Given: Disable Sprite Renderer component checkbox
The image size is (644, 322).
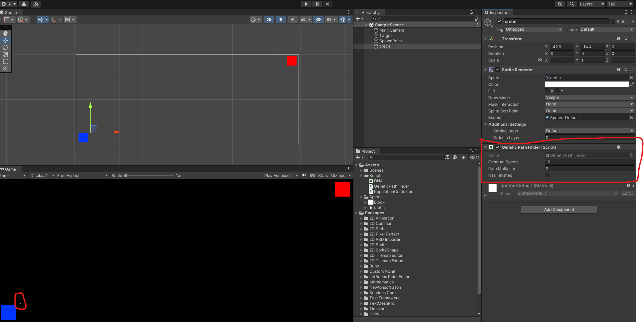Looking at the screenshot, I should [498, 70].
